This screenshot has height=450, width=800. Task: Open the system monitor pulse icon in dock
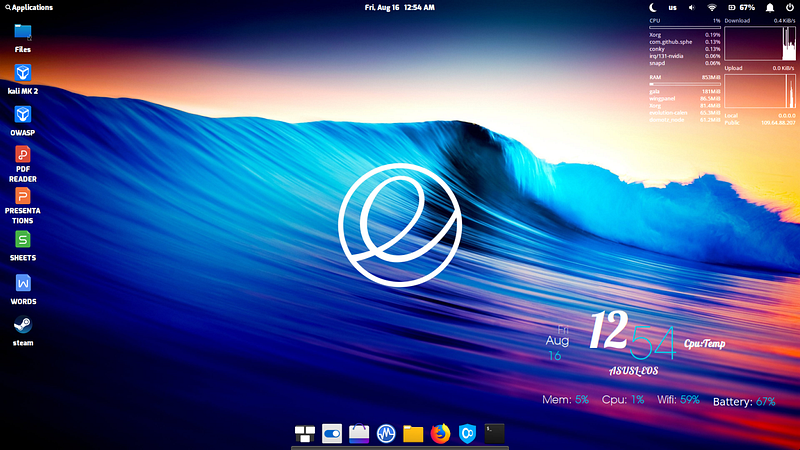(386, 434)
